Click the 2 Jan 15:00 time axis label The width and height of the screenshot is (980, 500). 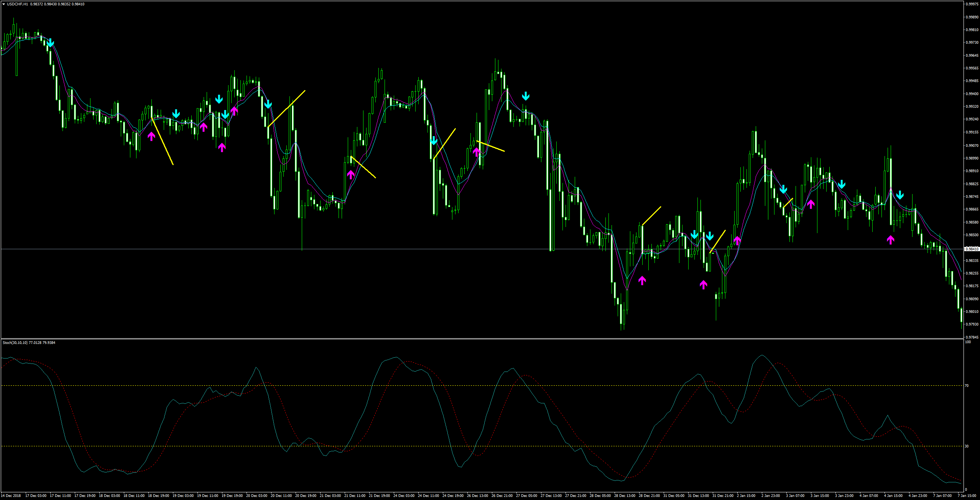(x=746, y=496)
